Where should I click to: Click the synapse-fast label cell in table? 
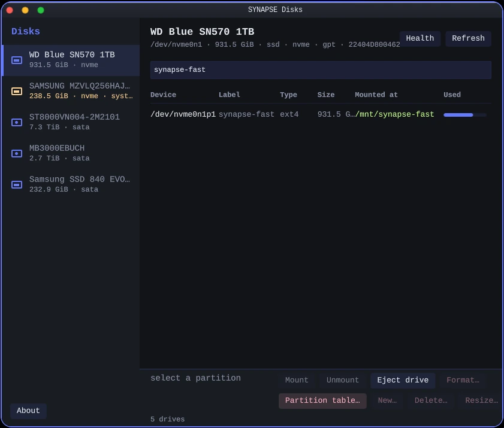point(246,114)
